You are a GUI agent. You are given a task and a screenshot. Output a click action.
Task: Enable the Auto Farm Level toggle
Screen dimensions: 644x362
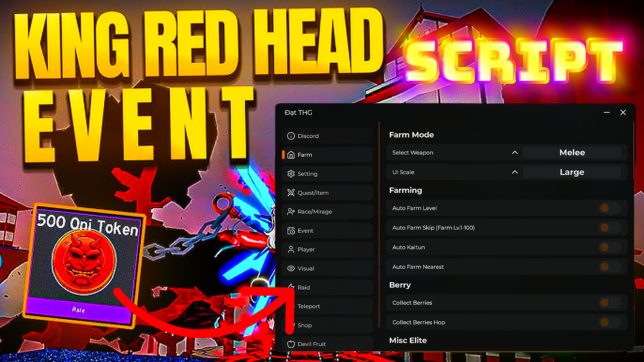609,208
